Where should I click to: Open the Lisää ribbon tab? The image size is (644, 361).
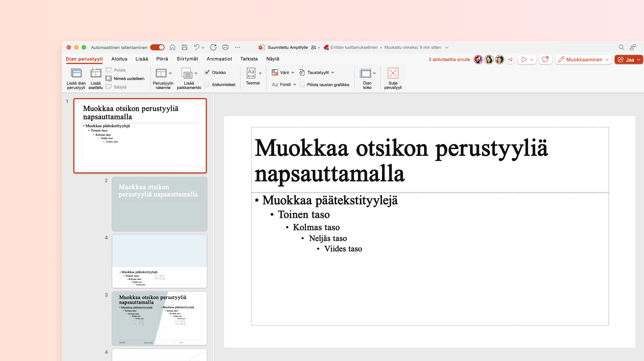tap(142, 59)
